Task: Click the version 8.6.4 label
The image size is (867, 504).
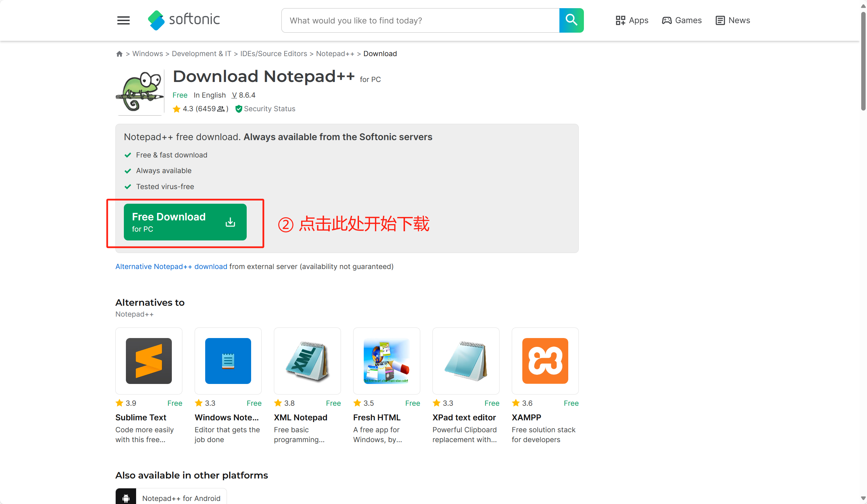Action: (244, 95)
